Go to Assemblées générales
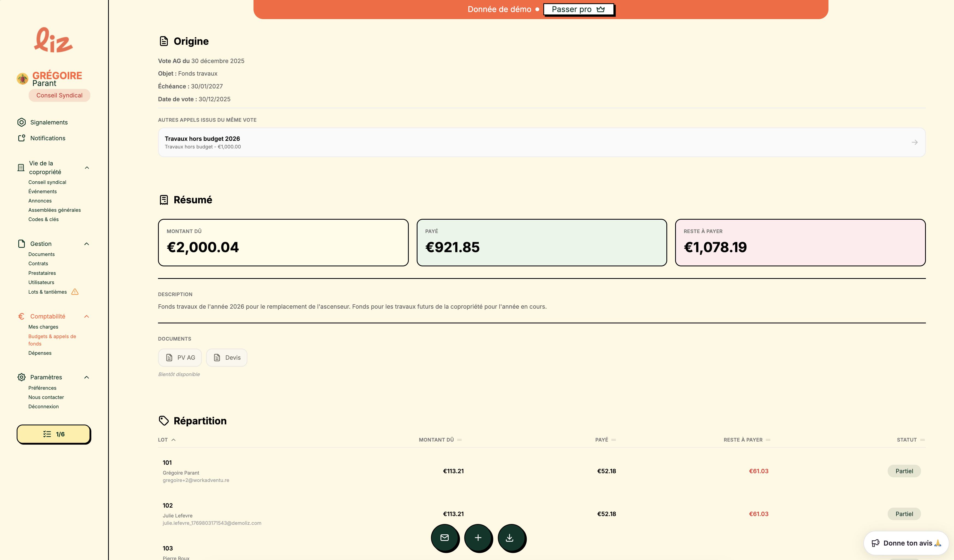The height and width of the screenshot is (560, 954). click(55, 210)
